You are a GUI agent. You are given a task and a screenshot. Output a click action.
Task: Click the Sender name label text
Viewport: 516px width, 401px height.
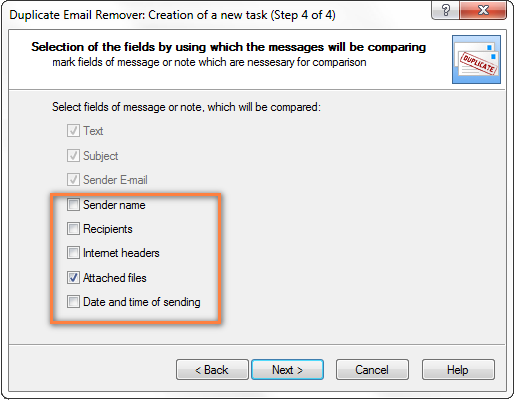[x=114, y=205]
